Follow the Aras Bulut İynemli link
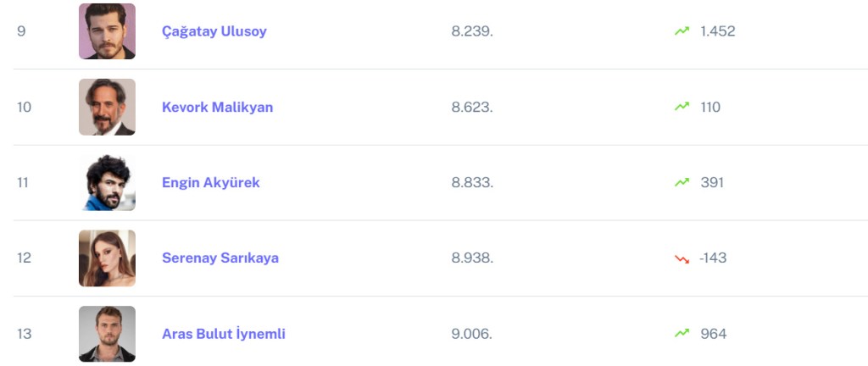 coord(223,334)
